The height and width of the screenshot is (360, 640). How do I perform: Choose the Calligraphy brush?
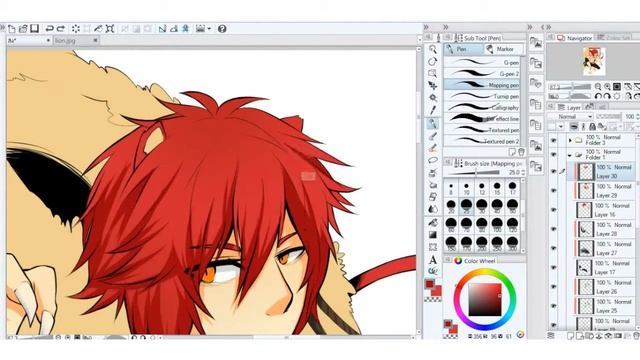coord(482,107)
